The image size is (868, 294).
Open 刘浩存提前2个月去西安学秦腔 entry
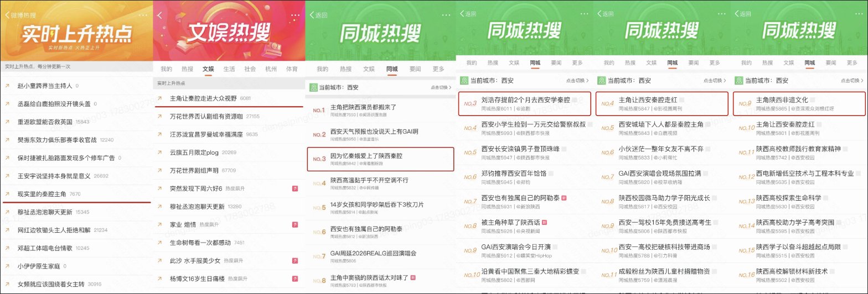(x=525, y=104)
